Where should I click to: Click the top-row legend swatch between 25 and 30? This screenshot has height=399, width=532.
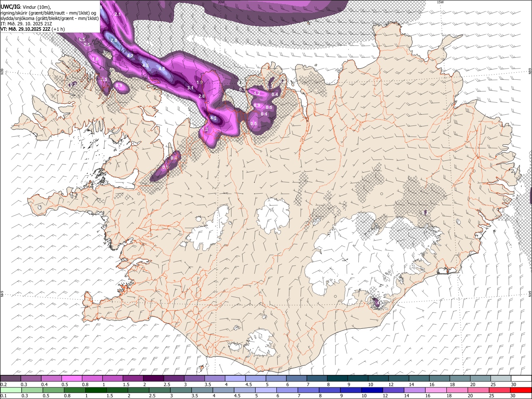tap(501, 379)
